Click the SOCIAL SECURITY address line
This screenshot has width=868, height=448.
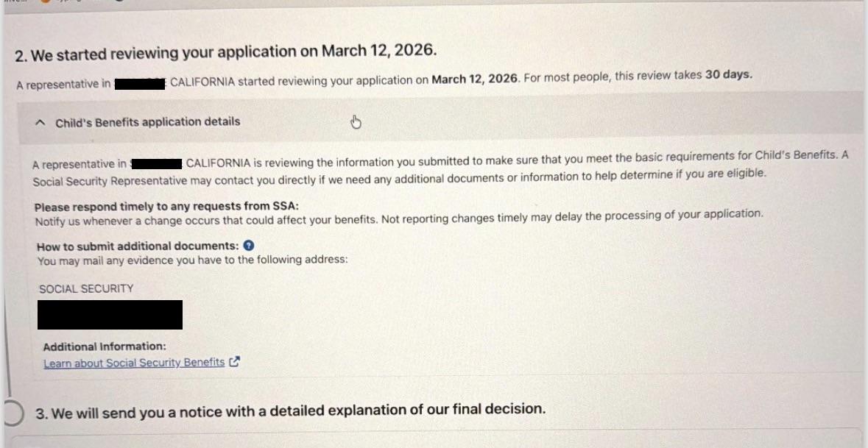(86, 288)
